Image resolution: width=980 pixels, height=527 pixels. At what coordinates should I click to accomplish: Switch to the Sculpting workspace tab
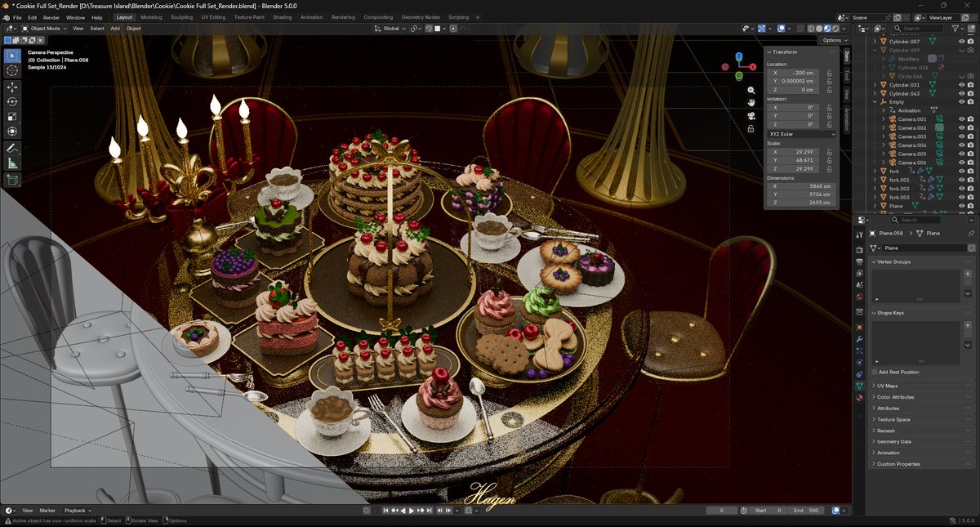pyautogui.click(x=181, y=17)
